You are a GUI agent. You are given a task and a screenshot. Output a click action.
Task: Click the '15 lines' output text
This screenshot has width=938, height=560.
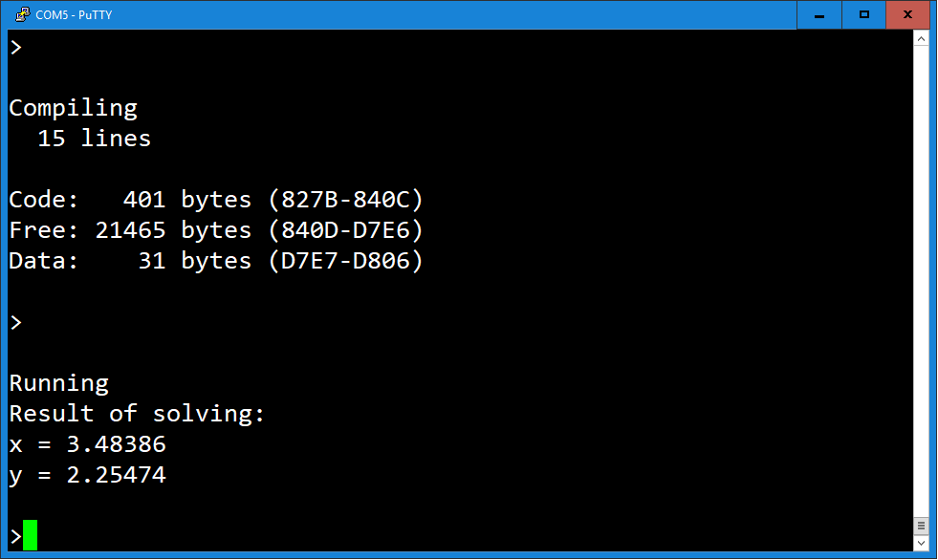[x=94, y=139]
